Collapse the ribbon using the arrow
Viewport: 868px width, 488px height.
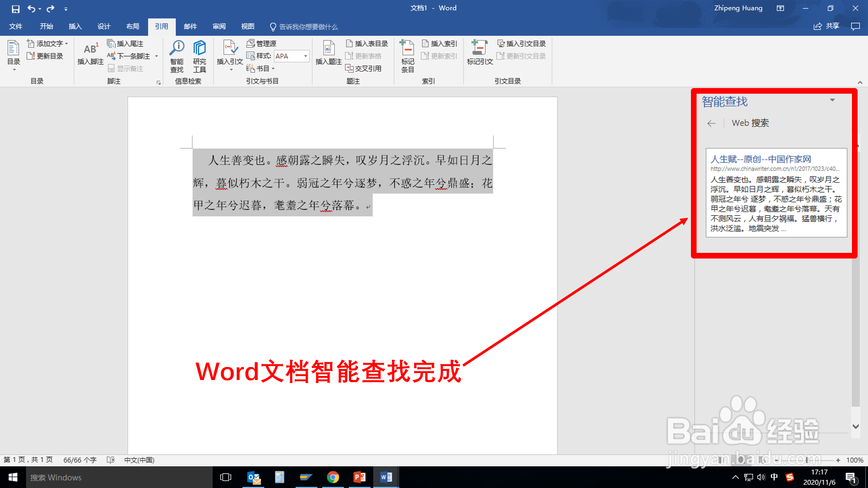[x=860, y=82]
